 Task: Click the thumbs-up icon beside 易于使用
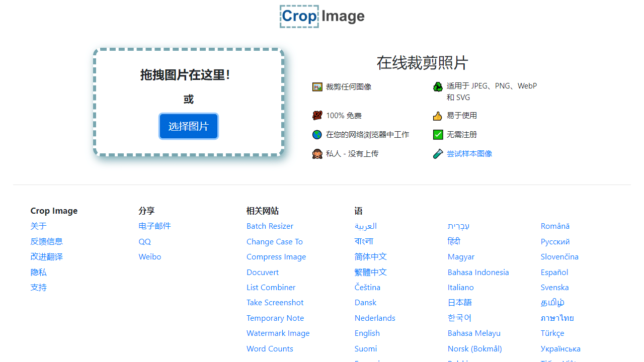click(438, 116)
